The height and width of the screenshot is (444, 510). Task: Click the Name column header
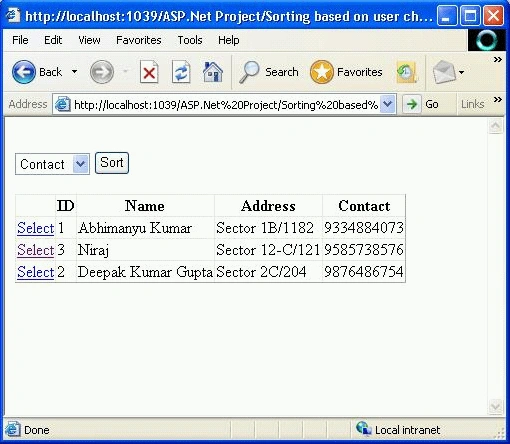tap(145, 206)
